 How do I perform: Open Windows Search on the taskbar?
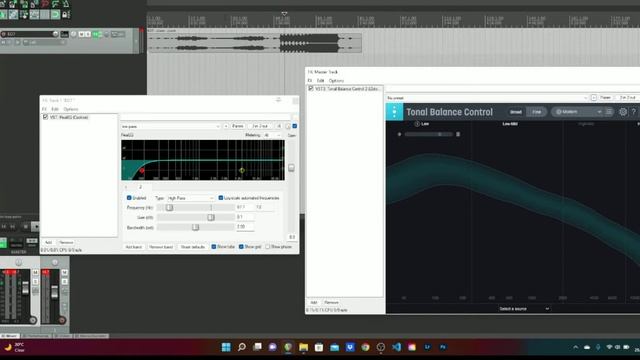pyautogui.click(x=242, y=347)
